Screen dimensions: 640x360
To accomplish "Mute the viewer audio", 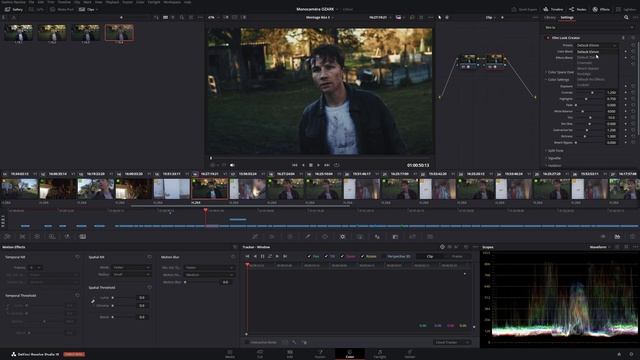I will click(232, 165).
